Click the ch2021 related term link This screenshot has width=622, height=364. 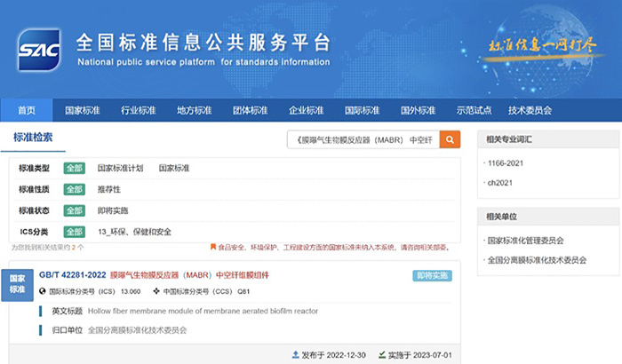pyautogui.click(x=499, y=183)
